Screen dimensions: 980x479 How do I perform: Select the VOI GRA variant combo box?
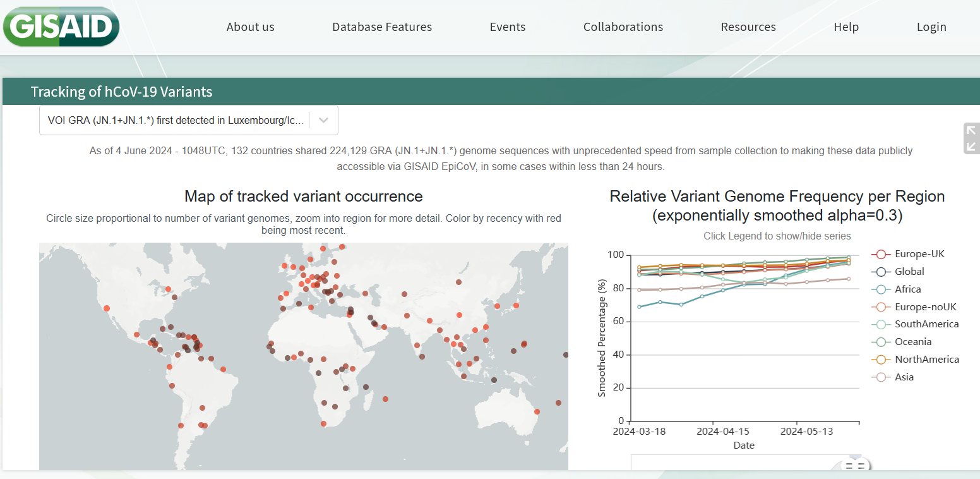coord(177,120)
